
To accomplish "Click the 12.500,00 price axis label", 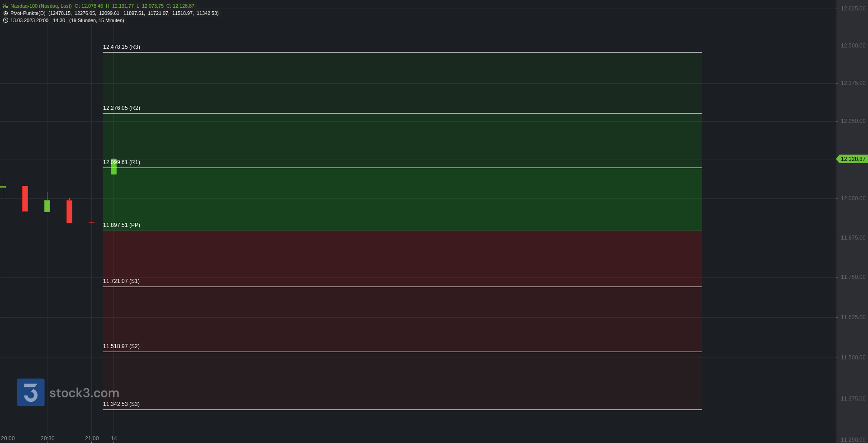I will tap(853, 46).
